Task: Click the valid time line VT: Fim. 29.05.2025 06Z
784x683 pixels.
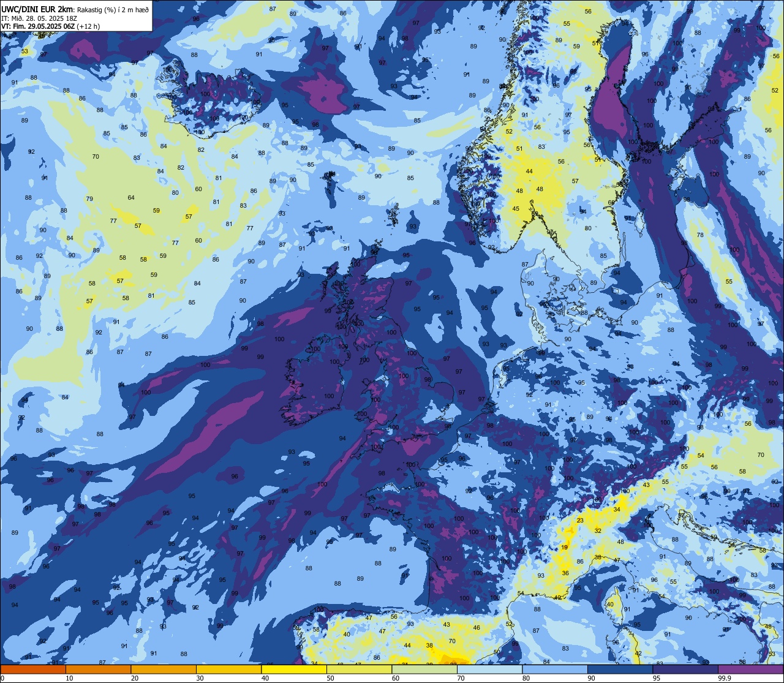Action: 39,26
